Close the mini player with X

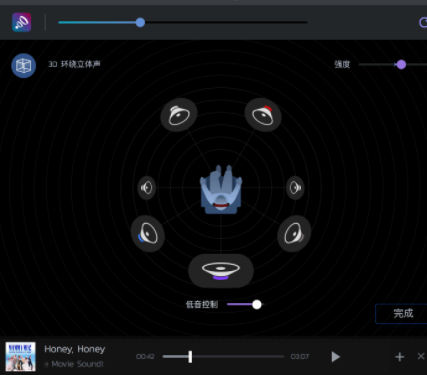click(x=421, y=356)
